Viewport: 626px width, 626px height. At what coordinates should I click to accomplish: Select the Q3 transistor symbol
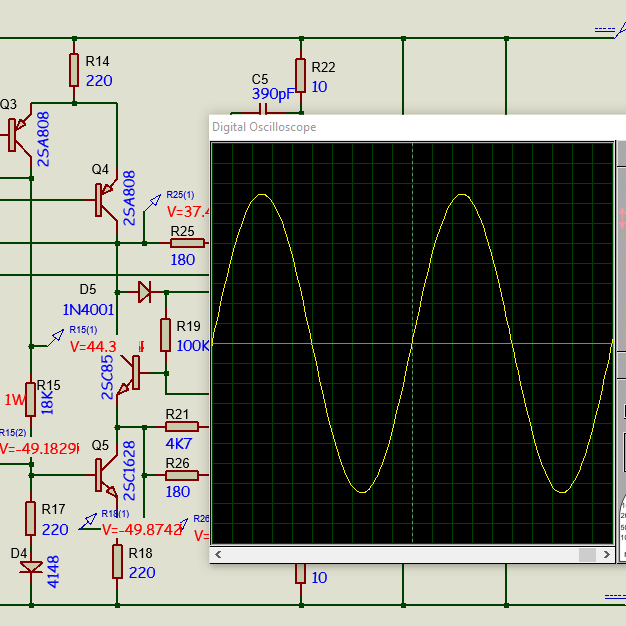[18, 135]
